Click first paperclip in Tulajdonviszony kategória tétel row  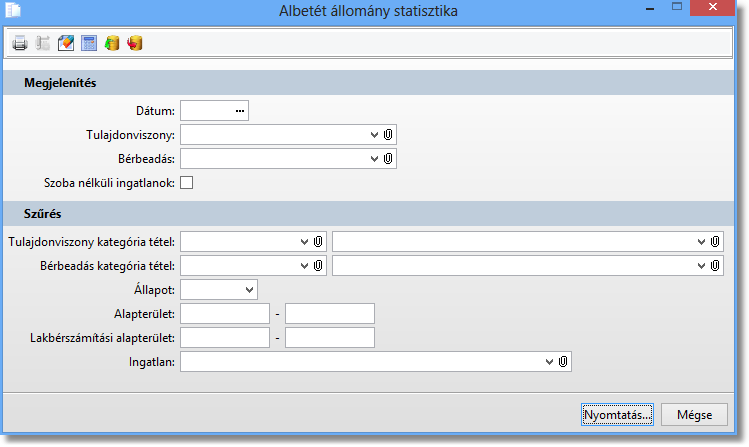pyautogui.click(x=318, y=242)
